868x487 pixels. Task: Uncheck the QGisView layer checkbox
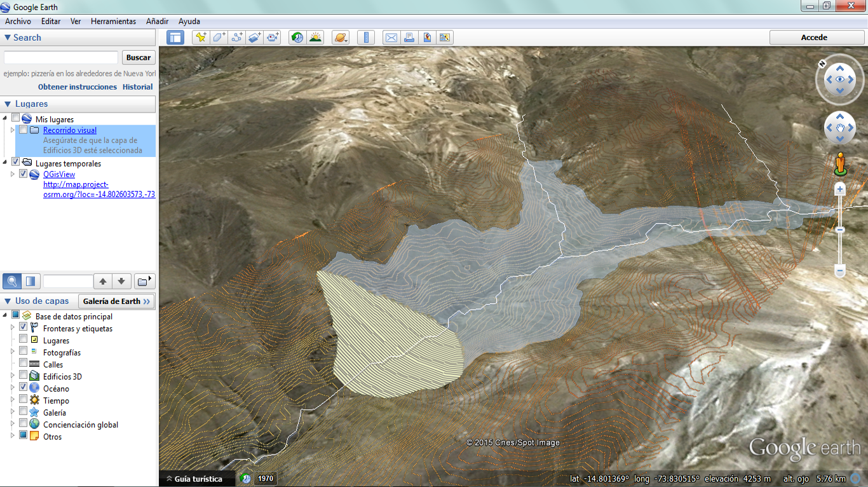24,174
